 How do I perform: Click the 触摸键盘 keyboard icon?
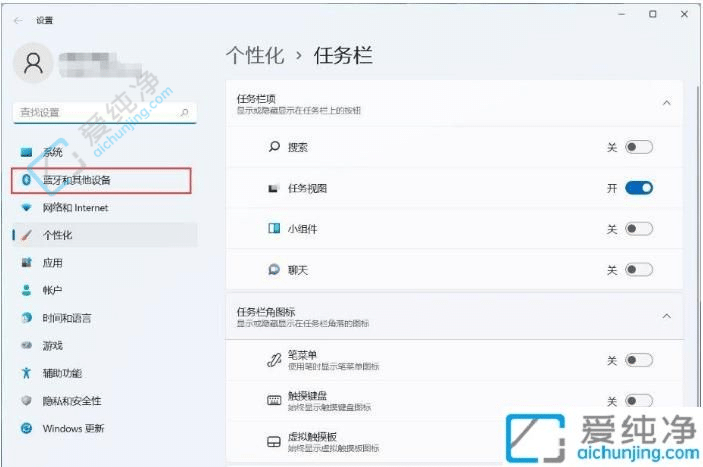(x=274, y=400)
